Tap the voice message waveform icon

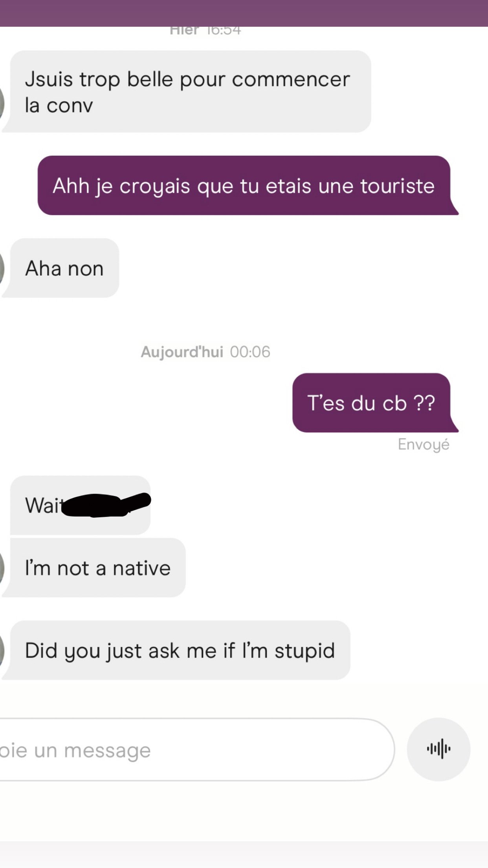(438, 749)
